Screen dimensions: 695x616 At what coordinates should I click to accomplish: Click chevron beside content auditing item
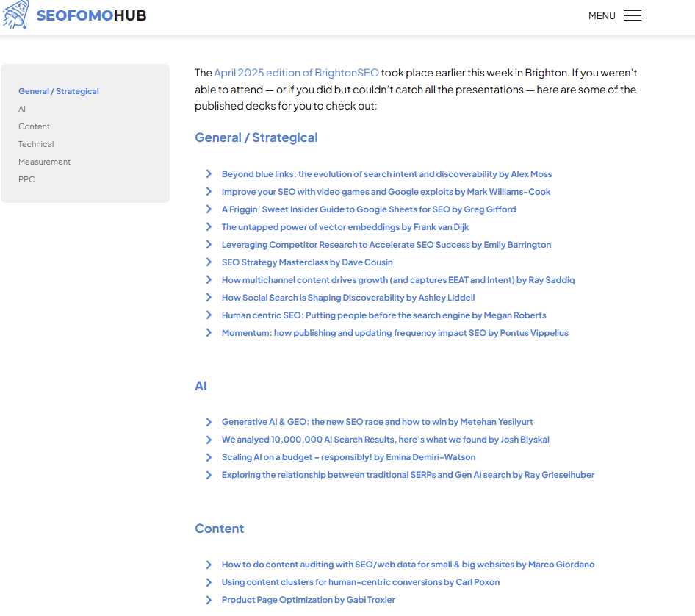click(209, 565)
